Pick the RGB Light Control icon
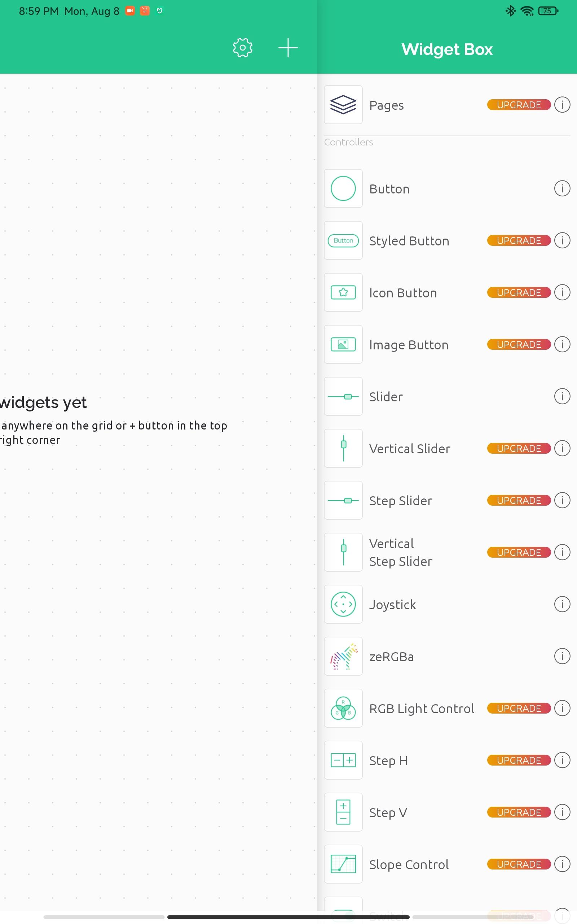577x924 pixels. coord(343,708)
